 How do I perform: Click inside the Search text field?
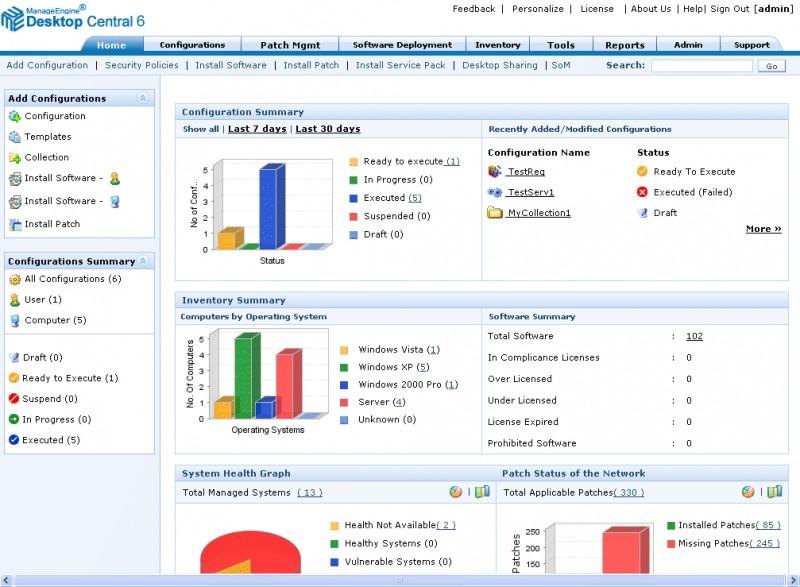click(701, 66)
